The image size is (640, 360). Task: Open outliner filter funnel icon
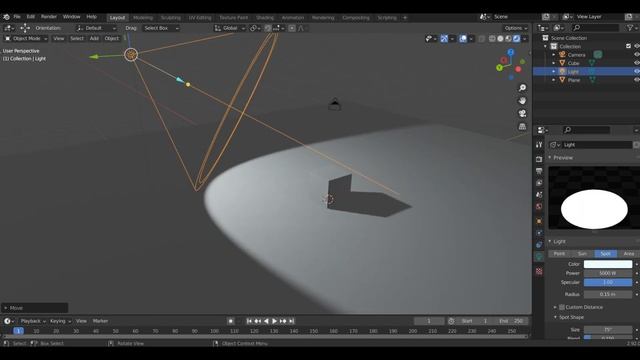click(x=630, y=28)
